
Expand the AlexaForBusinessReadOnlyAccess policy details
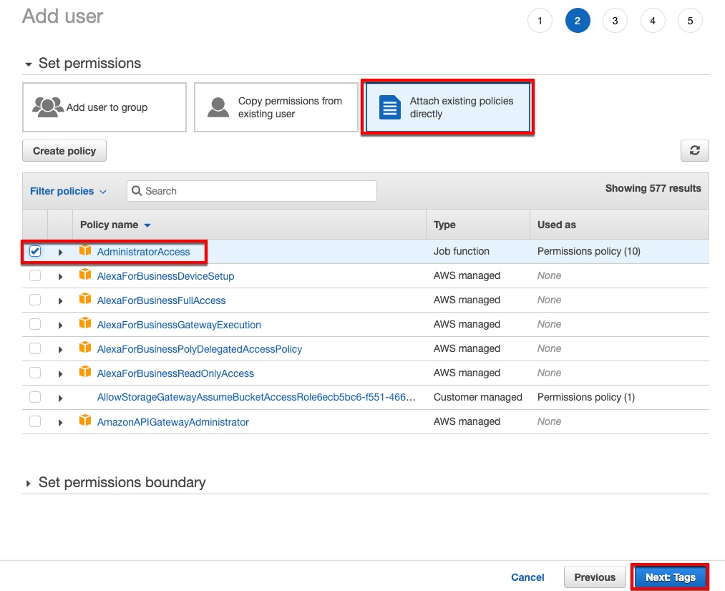tap(60, 374)
